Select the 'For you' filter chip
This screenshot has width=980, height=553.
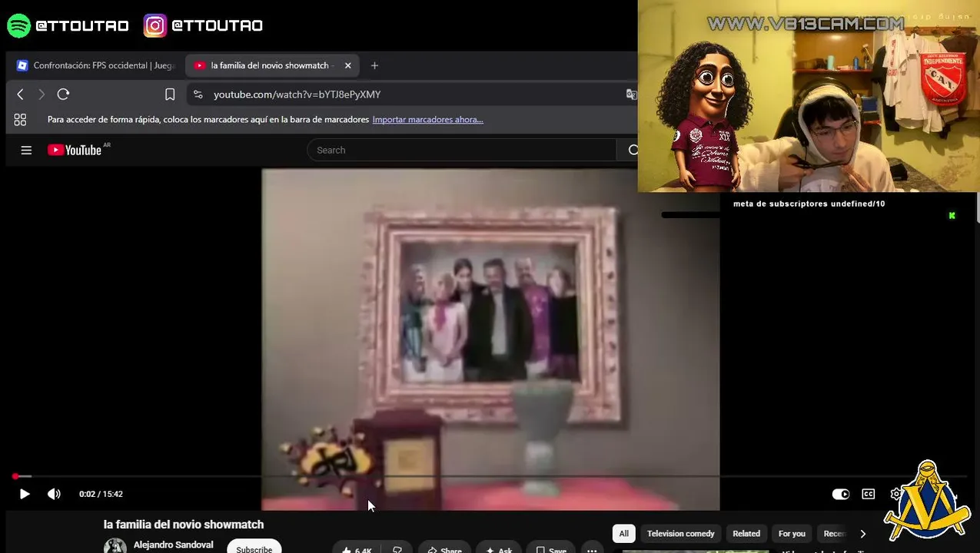[x=792, y=534]
